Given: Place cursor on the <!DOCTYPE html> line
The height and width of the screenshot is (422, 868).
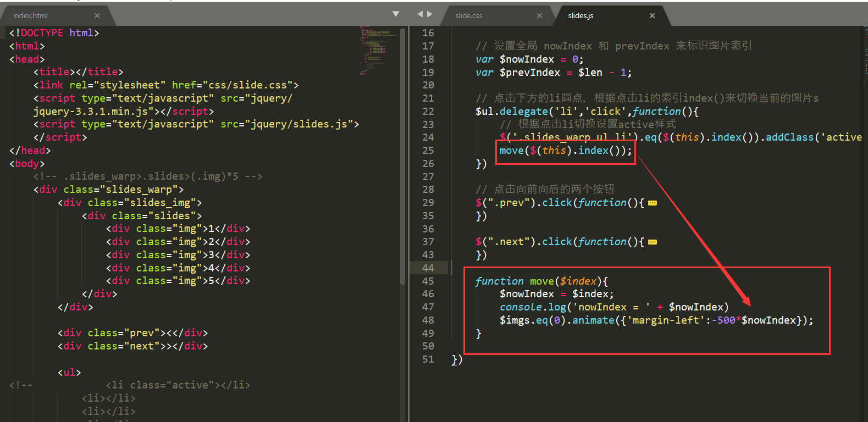Looking at the screenshot, I should (54, 33).
